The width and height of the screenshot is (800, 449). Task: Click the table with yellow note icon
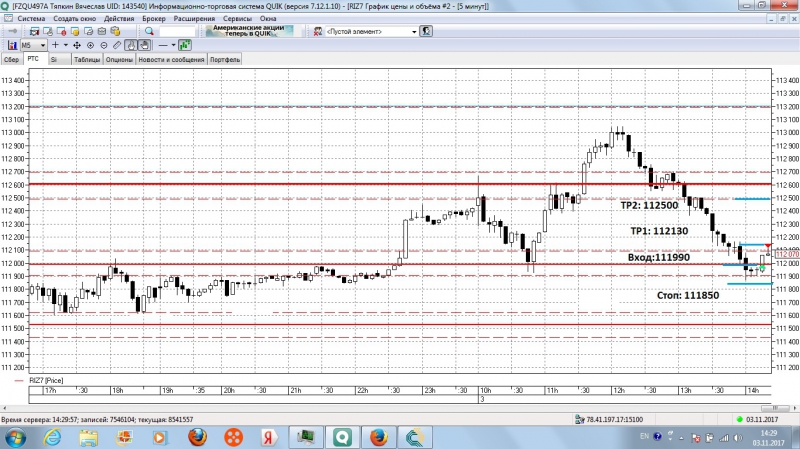pos(74,32)
